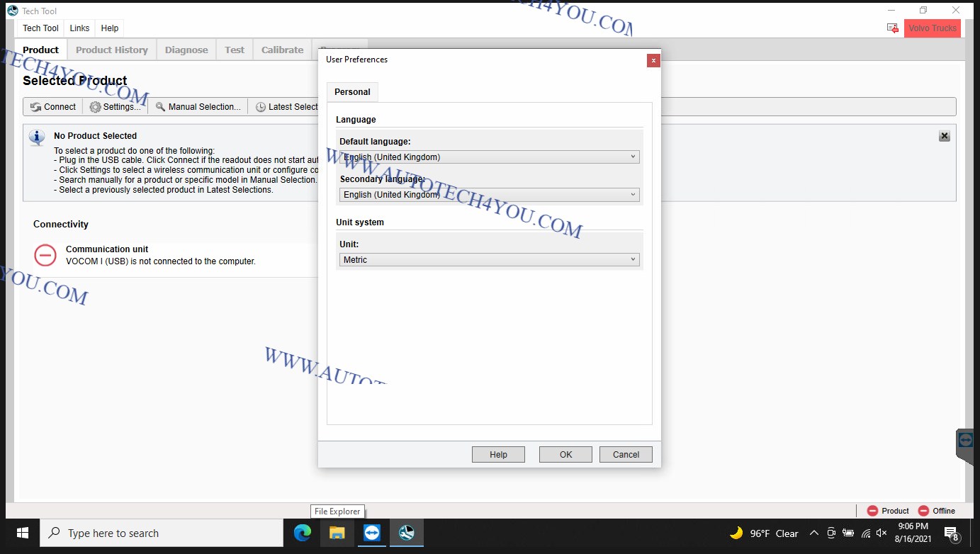Image resolution: width=980 pixels, height=554 pixels.
Task: Click the muted volume tray icon
Action: coord(882,533)
